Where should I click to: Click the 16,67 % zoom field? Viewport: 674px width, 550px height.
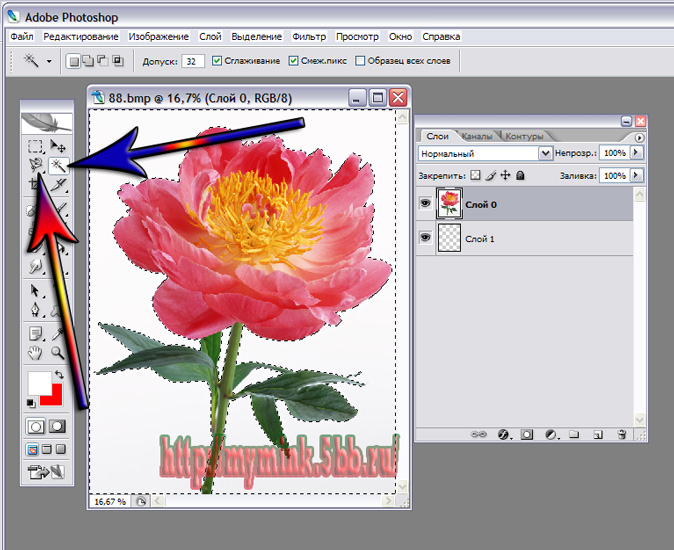pyautogui.click(x=110, y=501)
